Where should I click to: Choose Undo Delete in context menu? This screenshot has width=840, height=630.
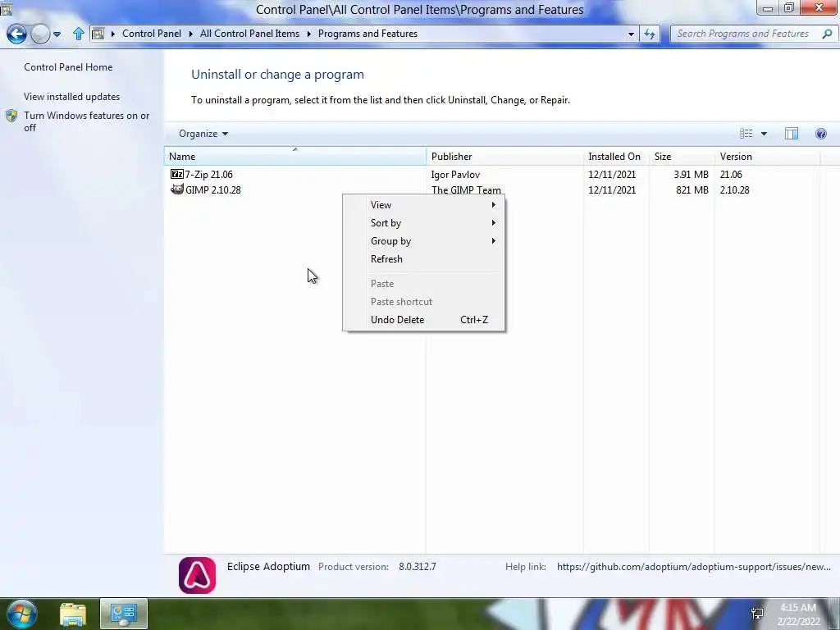(x=423, y=320)
